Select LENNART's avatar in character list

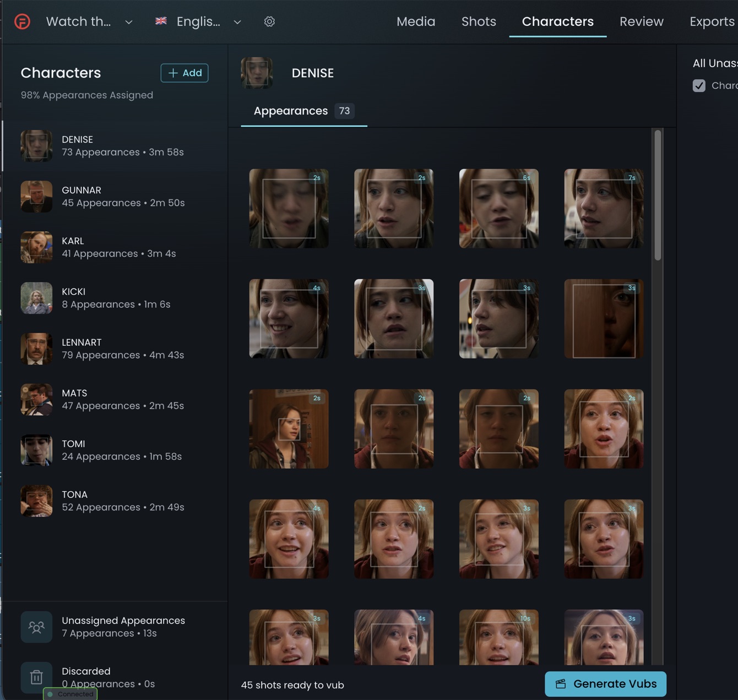(x=36, y=349)
